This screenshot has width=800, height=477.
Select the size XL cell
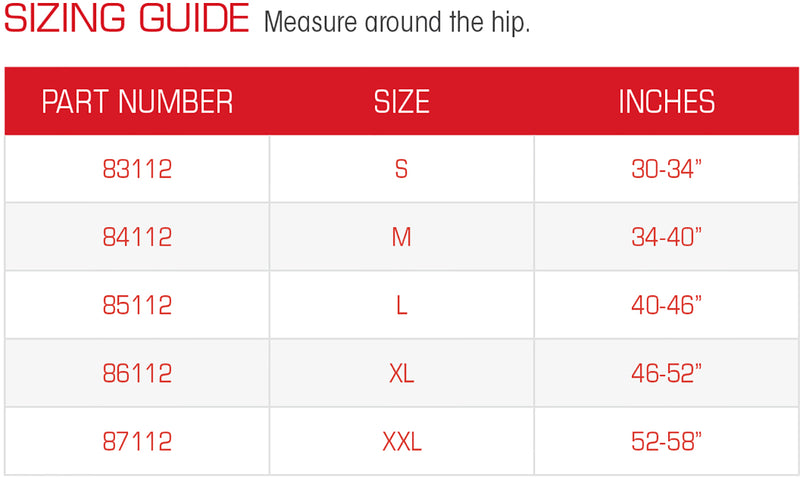(401, 373)
